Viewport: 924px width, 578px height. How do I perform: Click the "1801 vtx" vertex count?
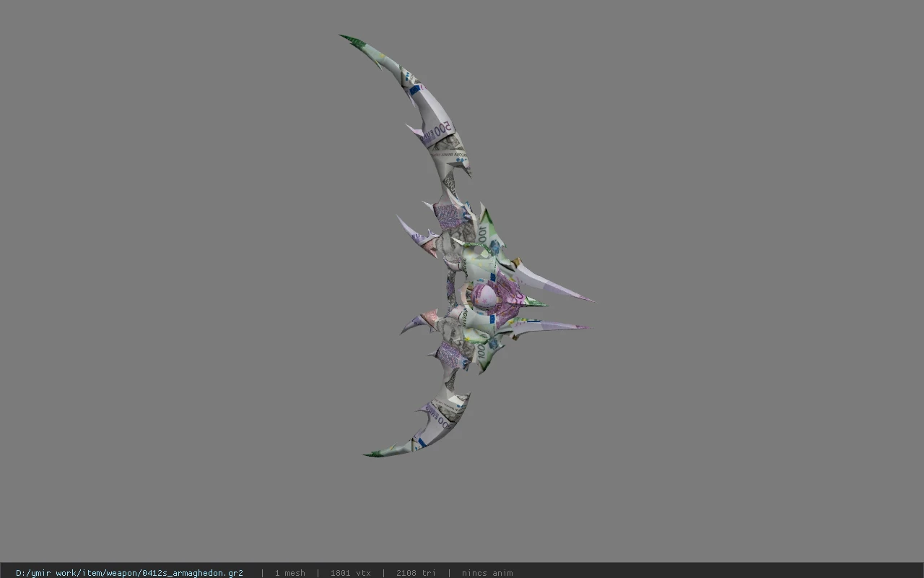[350, 573]
